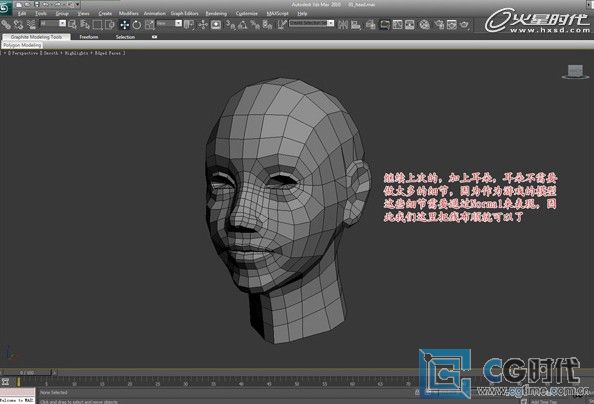
Task: Open Edit Named Selection Sets
Action: [x=282, y=25]
